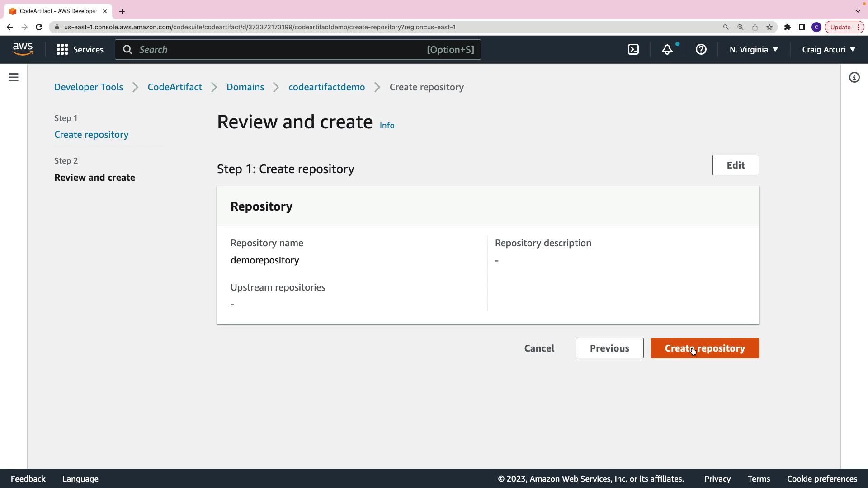The image size is (868, 488).
Task: Expand the N. Virginia region dropdown
Action: (x=754, y=50)
